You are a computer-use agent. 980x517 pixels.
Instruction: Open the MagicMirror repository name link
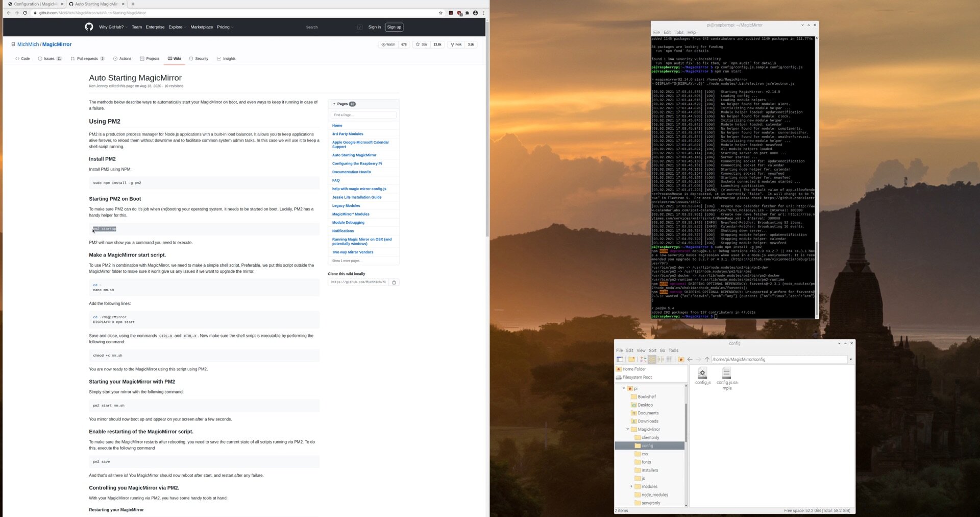pyautogui.click(x=57, y=44)
